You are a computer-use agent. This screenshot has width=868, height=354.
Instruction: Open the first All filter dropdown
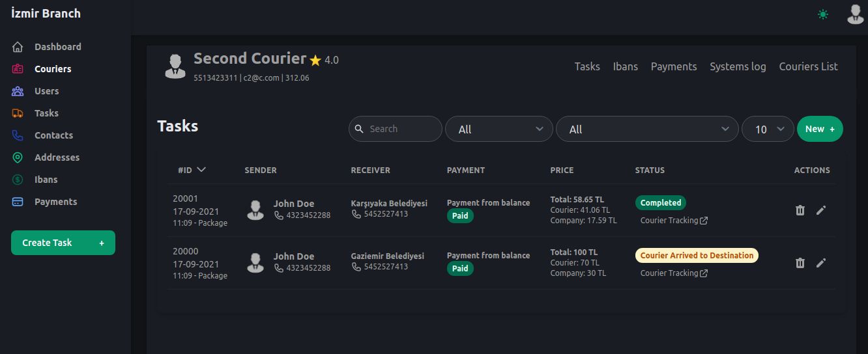[499, 129]
